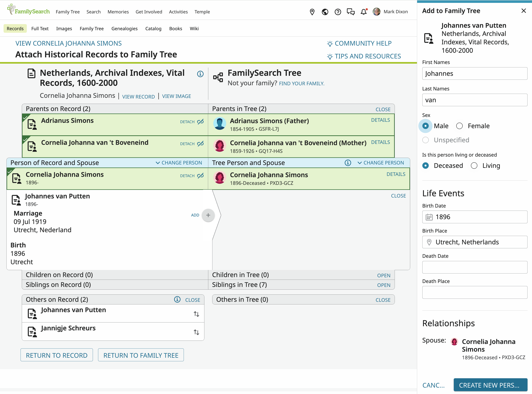Click the globe language icon
Viewport: 532px width, 394px height.
325,12
